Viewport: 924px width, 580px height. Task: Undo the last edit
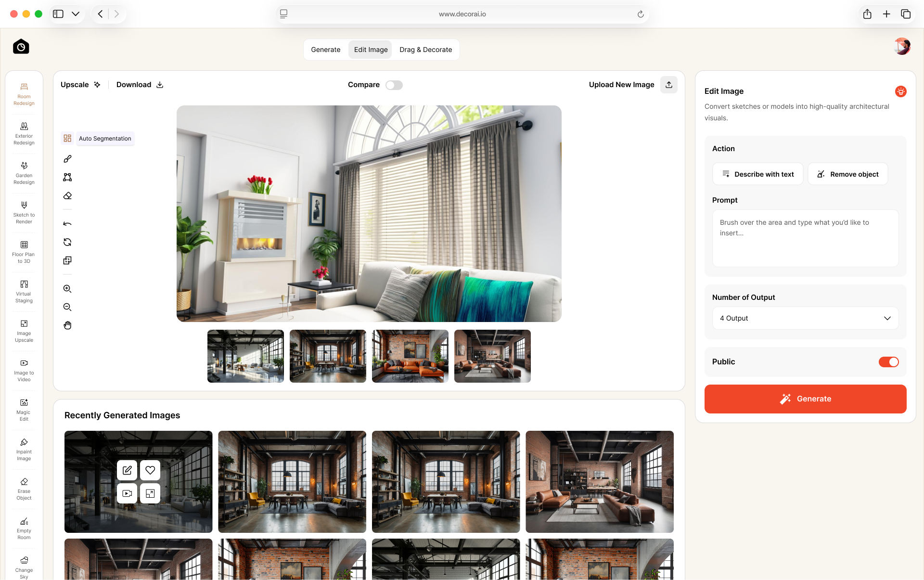point(67,224)
